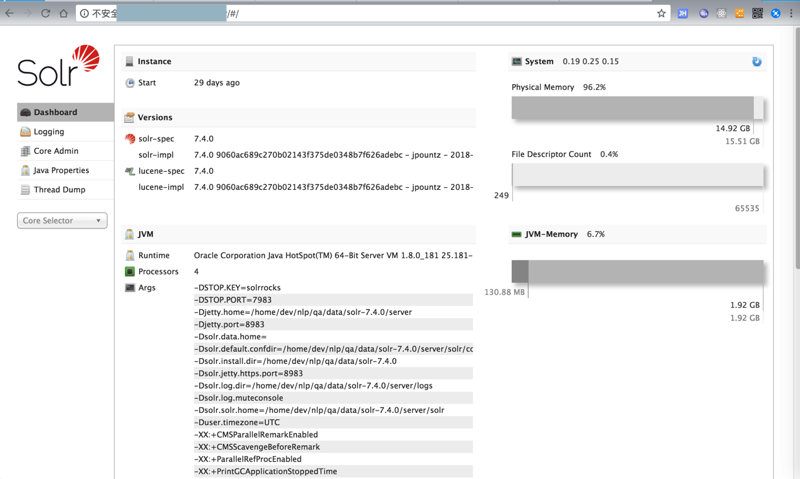This screenshot has width=800, height=479.
Task: Click the System monitor icon
Action: click(x=517, y=61)
